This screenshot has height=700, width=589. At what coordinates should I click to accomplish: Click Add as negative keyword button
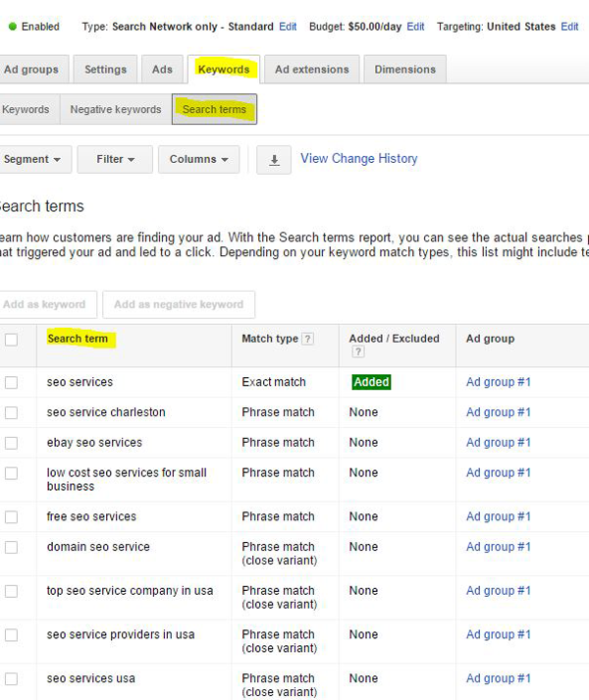click(x=179, y=305)
